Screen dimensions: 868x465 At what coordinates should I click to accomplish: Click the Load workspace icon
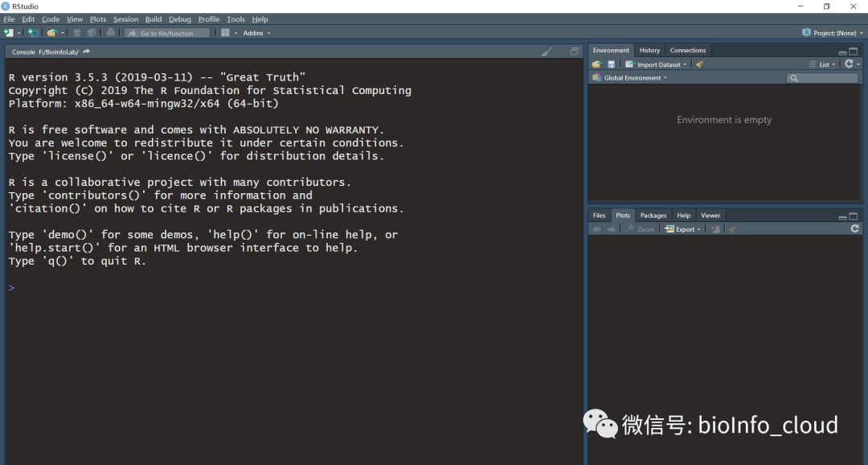pyautogui.click(x=596, y=64)
